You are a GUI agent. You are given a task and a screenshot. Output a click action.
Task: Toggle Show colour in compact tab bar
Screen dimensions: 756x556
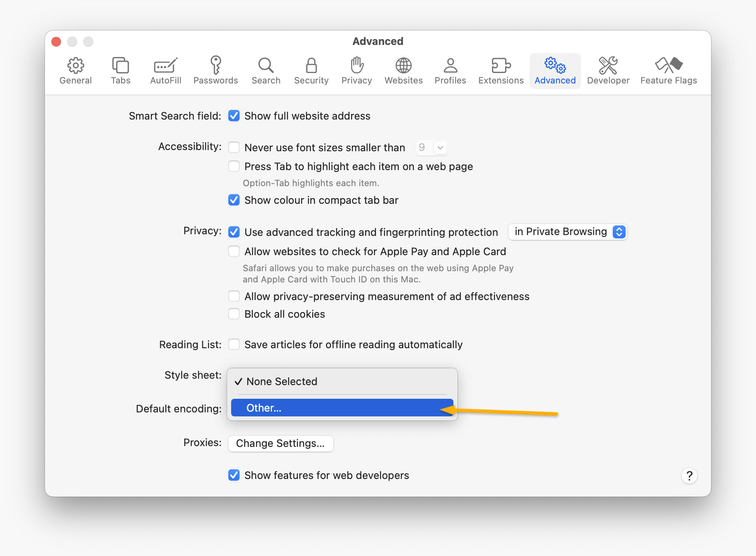[234, 200]
